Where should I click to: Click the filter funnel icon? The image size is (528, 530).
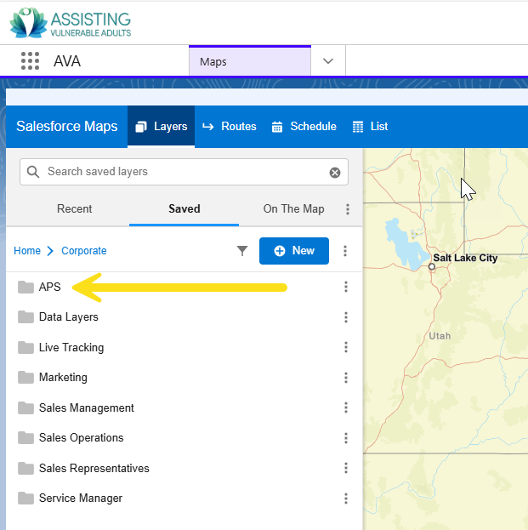[x=242, y=251]
